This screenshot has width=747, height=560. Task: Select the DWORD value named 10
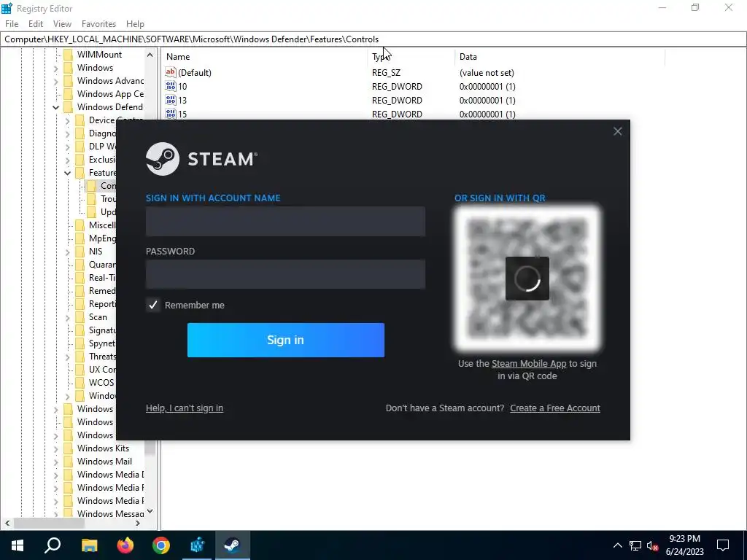click(182, 86)
